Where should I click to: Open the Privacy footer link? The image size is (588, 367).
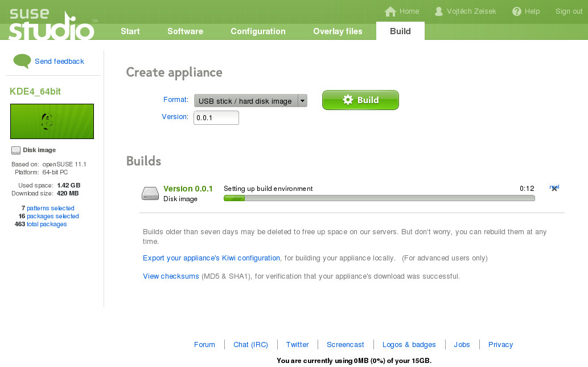pos(500,344)
